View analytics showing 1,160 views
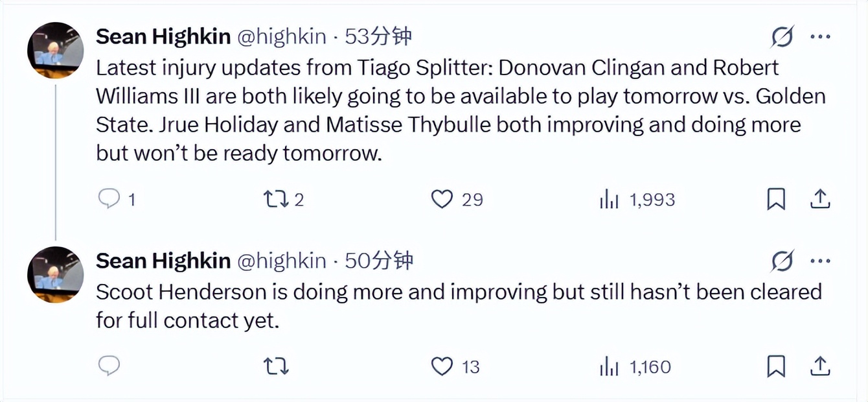The width and height of the screenshot is (868, 402). point(608,368)
